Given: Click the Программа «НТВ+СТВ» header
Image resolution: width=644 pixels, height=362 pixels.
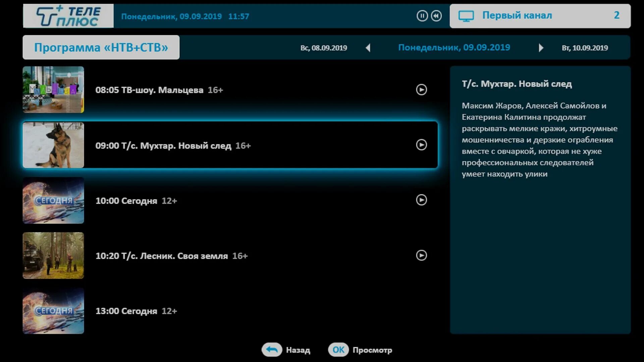Looking at the screenshot, I should (x=101, y=48).
